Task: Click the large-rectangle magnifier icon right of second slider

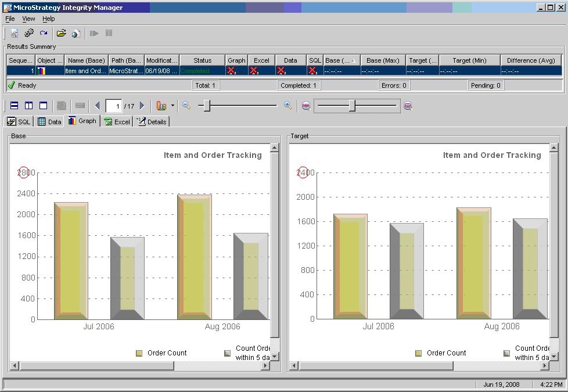Action: tap(408, 106)
